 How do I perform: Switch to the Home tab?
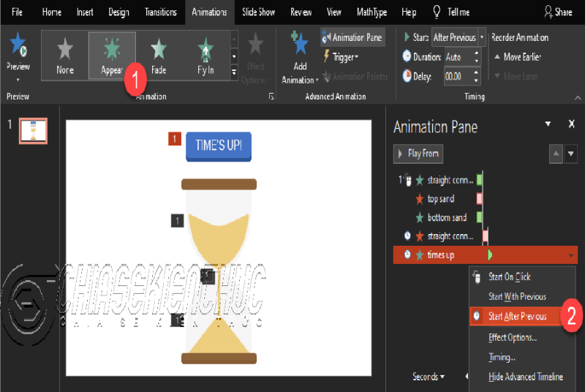pos(51,12)
